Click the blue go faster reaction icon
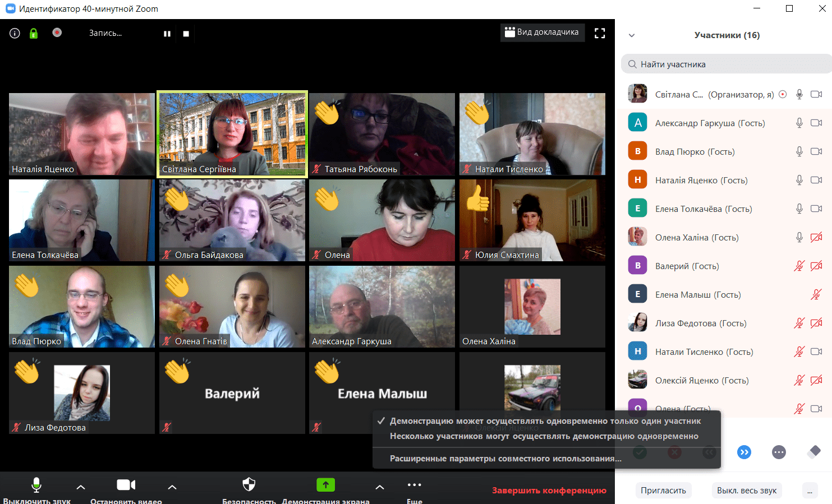 click(x=744, y=452)
